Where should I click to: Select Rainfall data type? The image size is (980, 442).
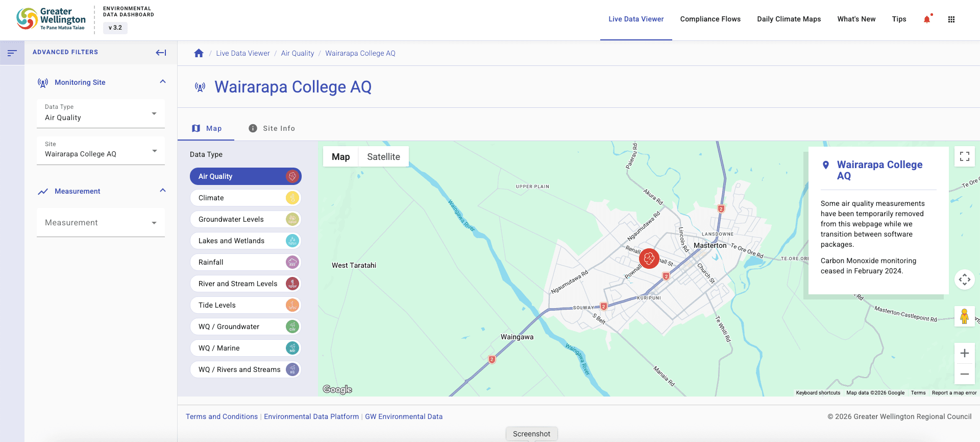point(246,262)
